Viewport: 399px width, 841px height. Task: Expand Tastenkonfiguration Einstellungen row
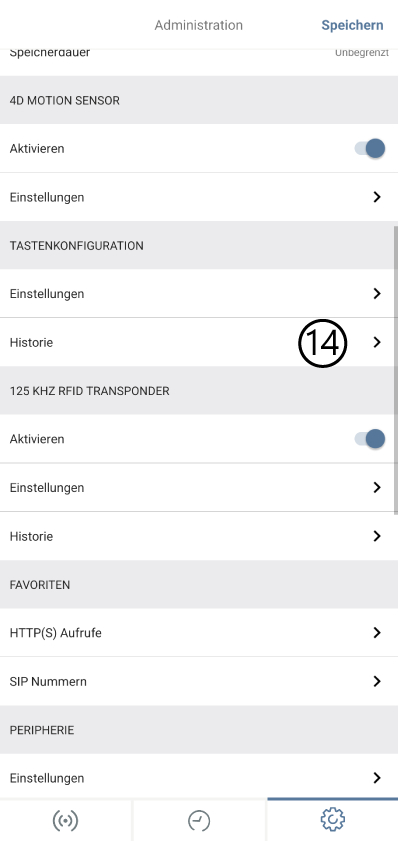point(200,293)
